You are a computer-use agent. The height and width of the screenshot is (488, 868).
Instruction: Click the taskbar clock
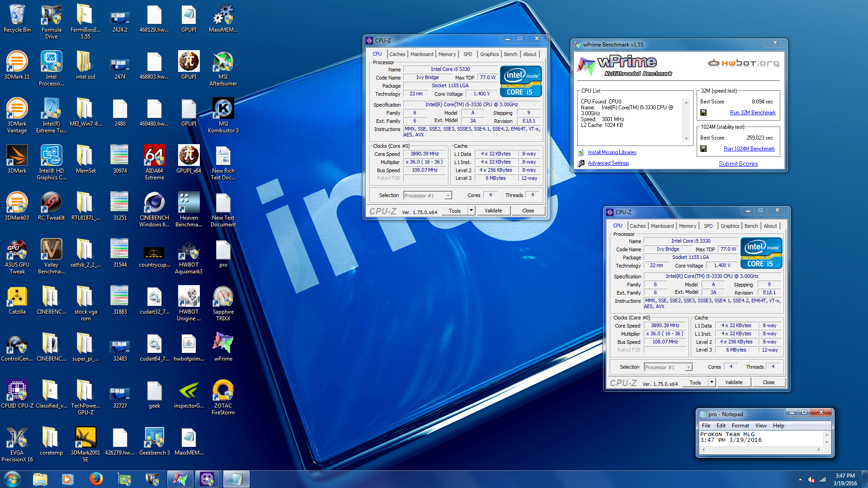point(845,479)
